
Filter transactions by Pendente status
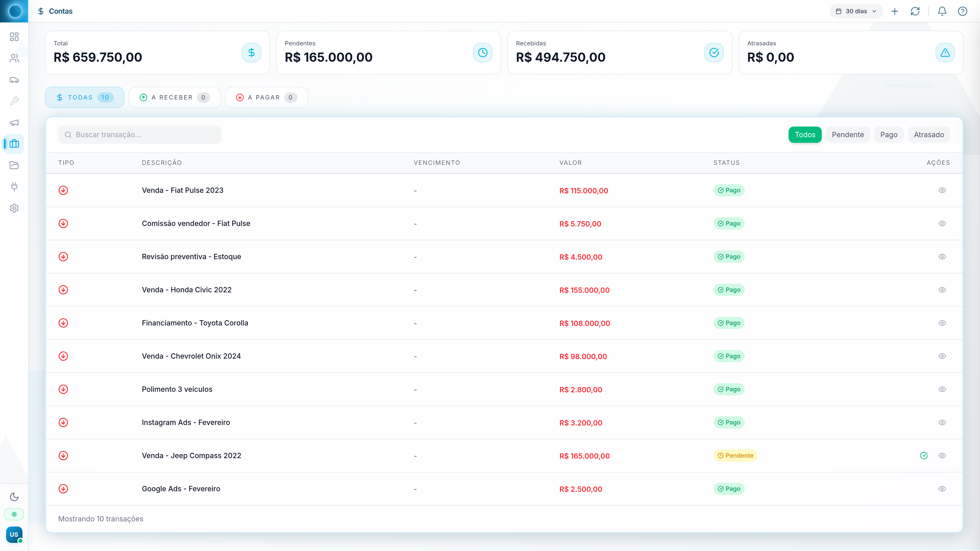point(848,135)
